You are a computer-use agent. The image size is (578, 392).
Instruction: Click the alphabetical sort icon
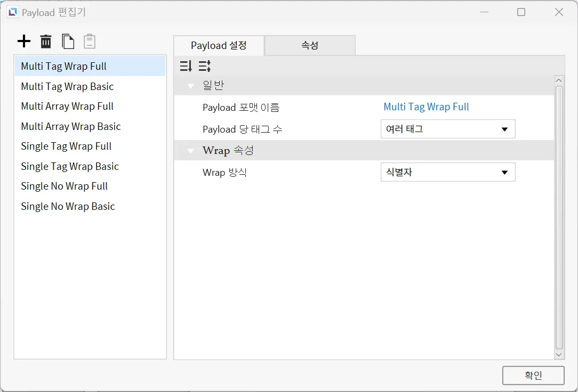pos(205,66)
